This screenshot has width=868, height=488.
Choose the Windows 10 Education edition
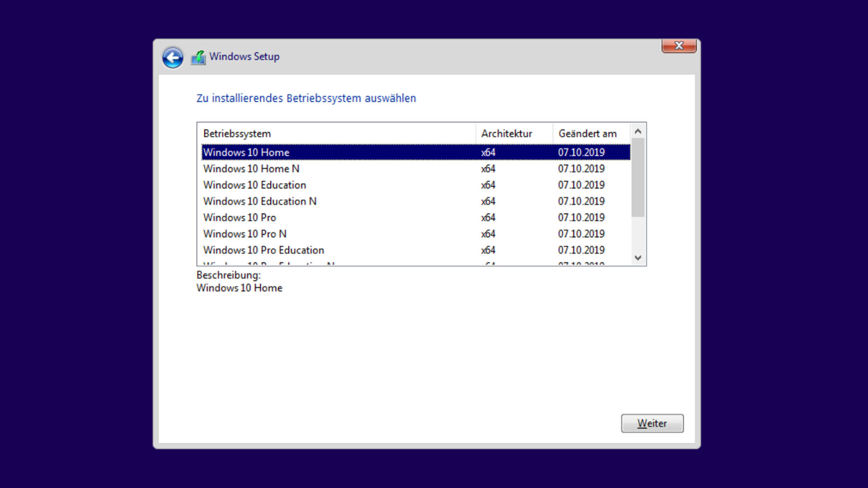point(254,185)
